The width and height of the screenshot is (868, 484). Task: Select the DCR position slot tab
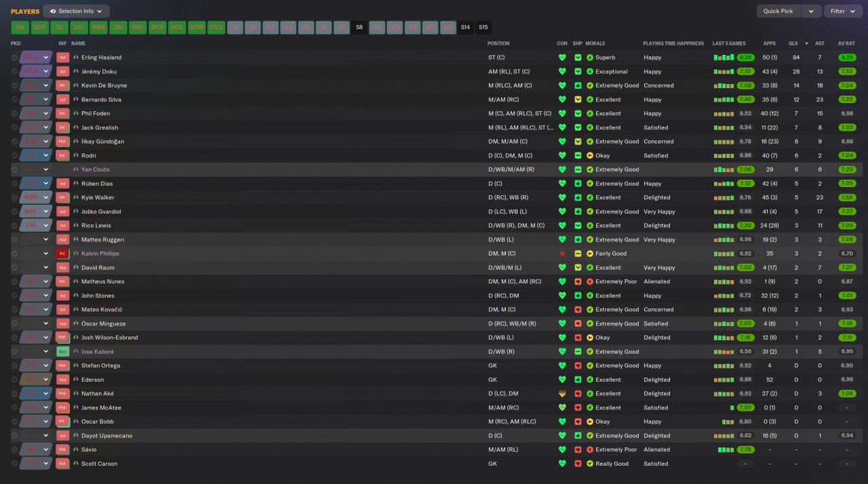[x=40, y=28]
